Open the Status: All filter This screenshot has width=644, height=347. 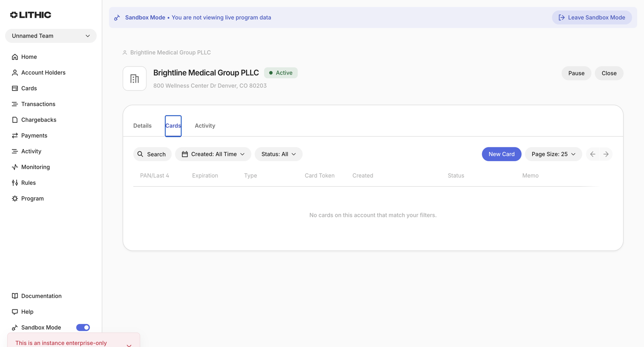click(x=279, y=154)
